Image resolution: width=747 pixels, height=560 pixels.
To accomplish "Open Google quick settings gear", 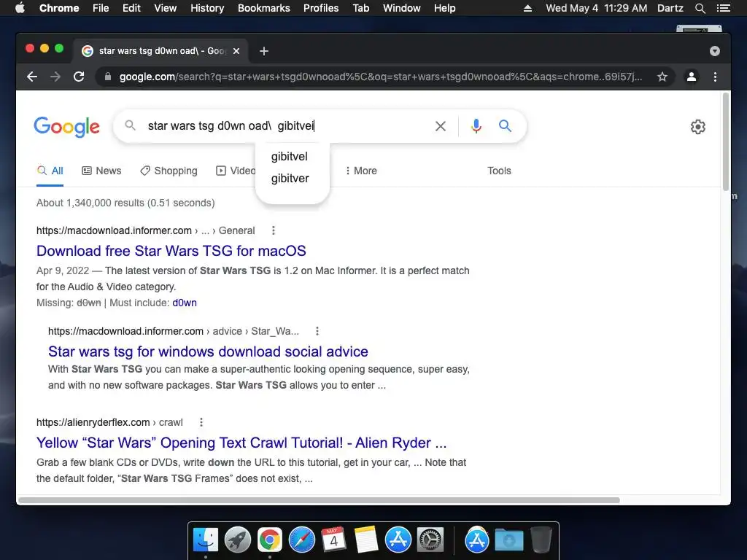I will [698, 127].
